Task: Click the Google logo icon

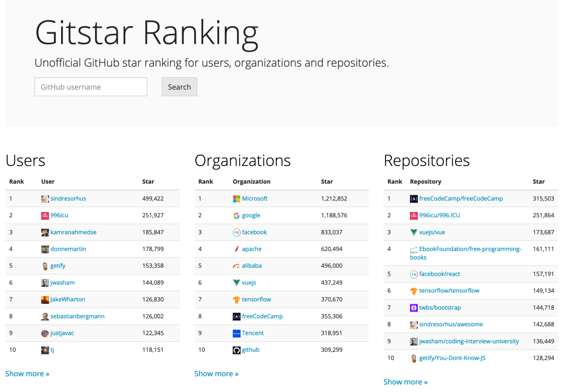Action: tap(237, 216)
